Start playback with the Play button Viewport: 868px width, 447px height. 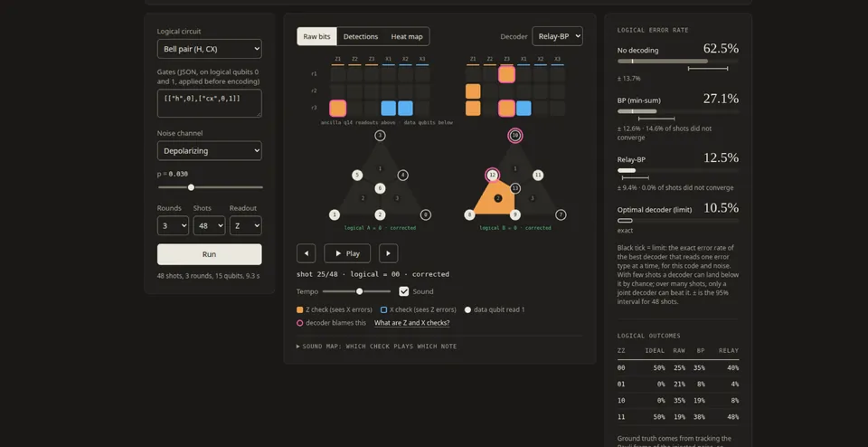point(347,253)
